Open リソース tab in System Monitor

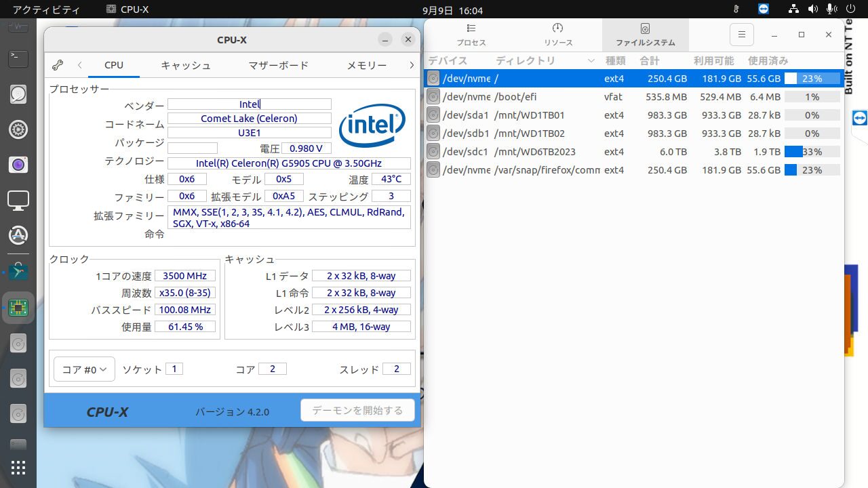pos(557,35)
